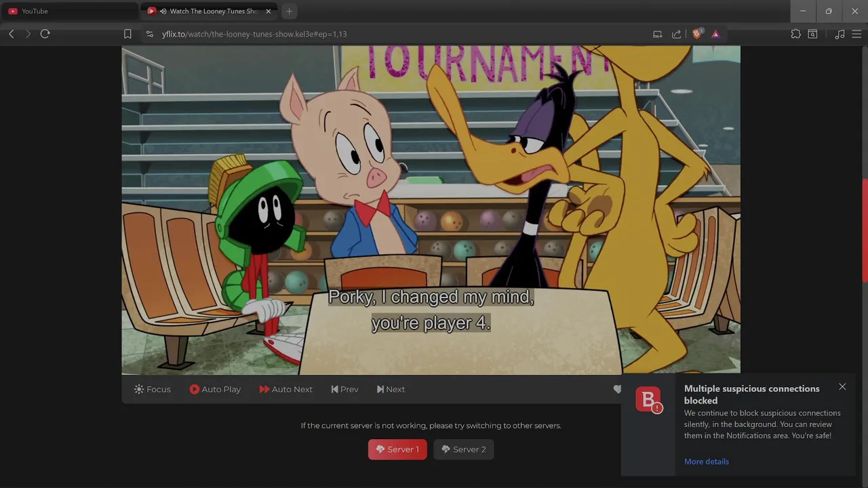The height and width of the screenshot is (488, 868).
Task: Switch to Server 1
Action: 397,449
